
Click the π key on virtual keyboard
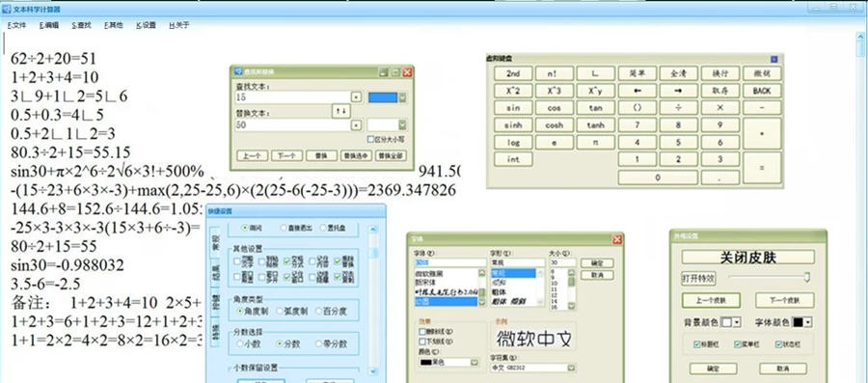[x=596, y=142]
